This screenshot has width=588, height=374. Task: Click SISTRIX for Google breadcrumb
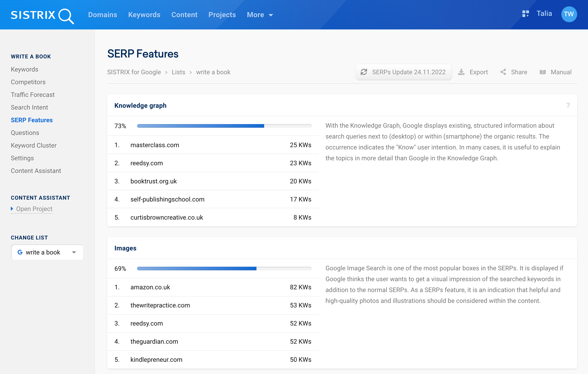pos(134,72)
